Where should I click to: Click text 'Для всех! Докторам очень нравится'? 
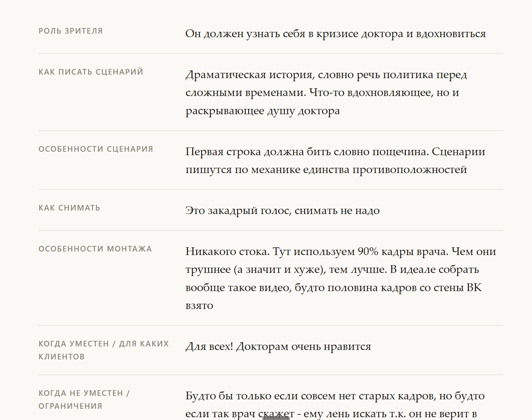(x=278, y=346)
